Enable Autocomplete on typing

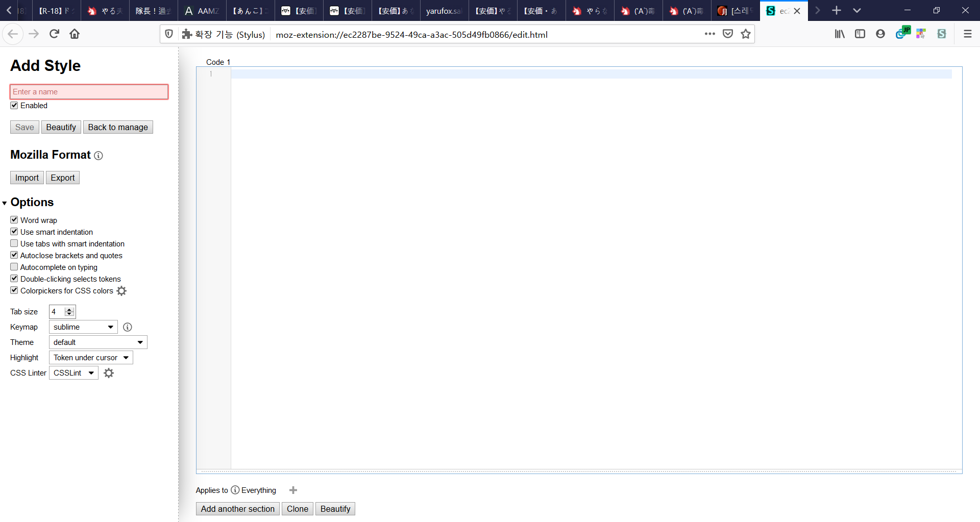point(14,267)
